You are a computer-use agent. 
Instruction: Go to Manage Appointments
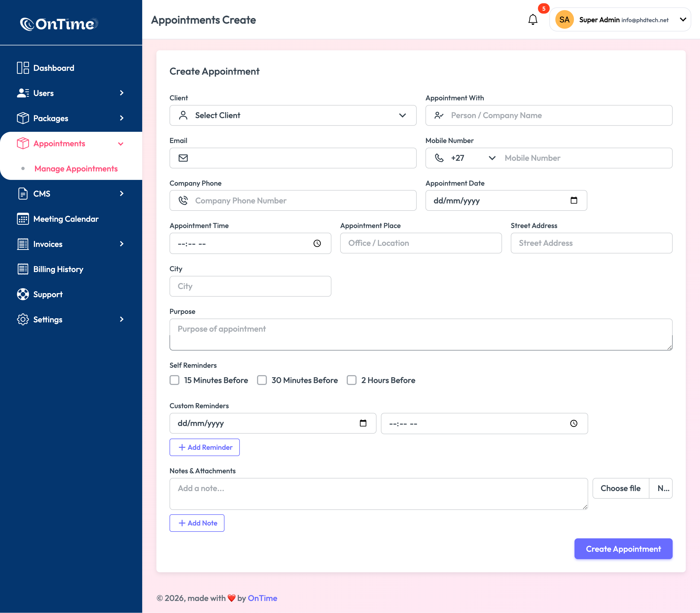[76, 168]
